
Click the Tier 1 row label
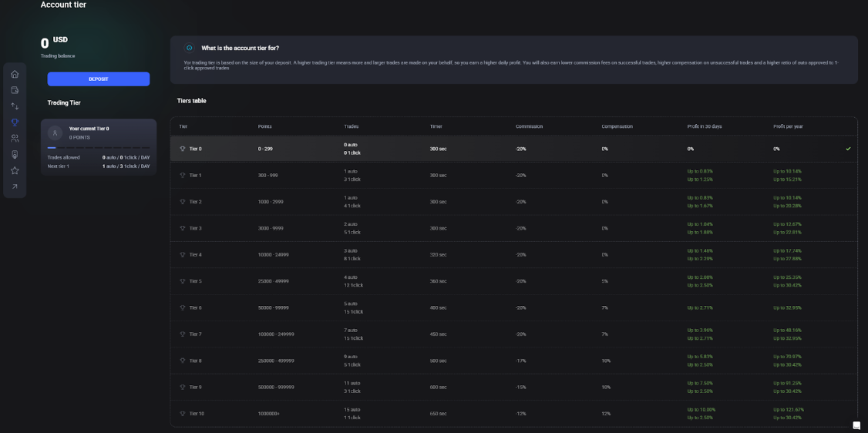(x=195, y=176)
